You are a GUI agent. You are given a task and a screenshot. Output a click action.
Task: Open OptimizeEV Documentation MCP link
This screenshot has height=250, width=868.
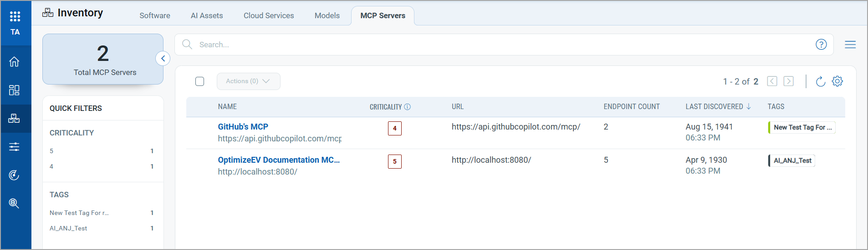(x=279, y=160)
